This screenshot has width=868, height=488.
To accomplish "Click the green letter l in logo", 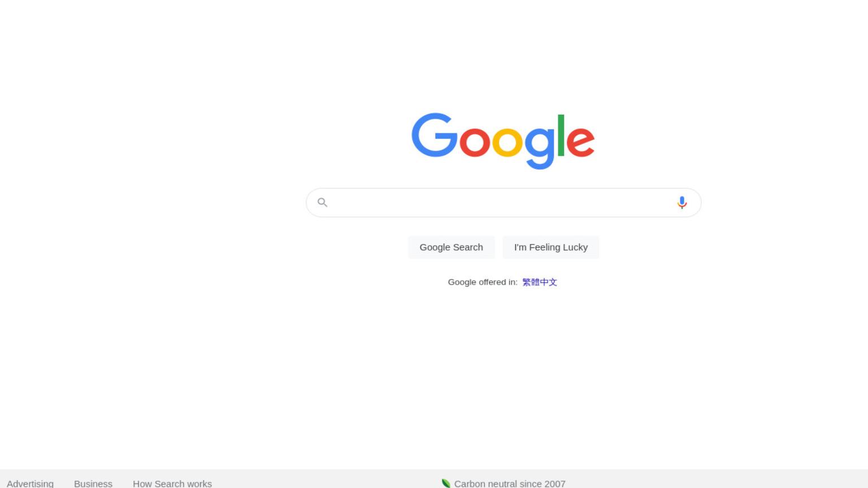I will coord(561,135).
